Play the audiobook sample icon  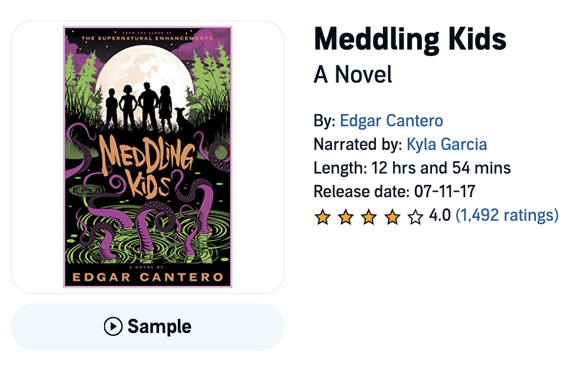click(113, 326)
